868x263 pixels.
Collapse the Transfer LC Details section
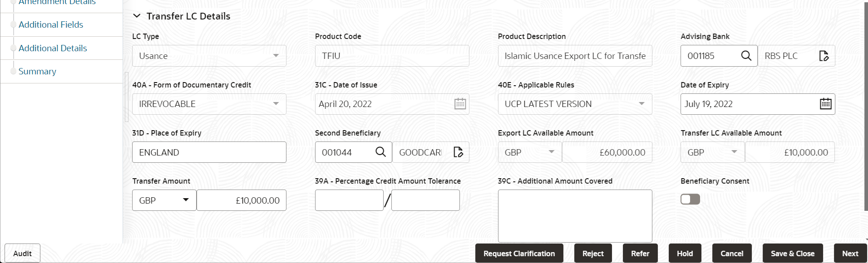tap(137, 15)
